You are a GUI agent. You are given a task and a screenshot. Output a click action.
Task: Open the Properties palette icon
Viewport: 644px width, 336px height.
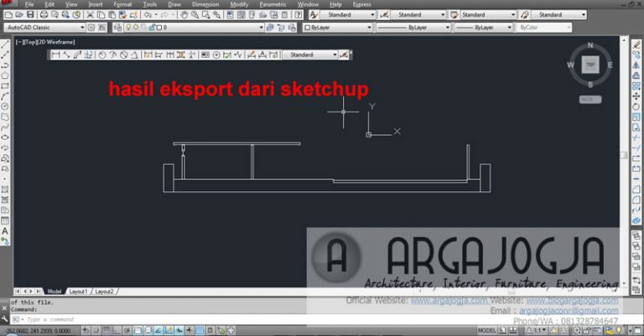tap(230, 15)
